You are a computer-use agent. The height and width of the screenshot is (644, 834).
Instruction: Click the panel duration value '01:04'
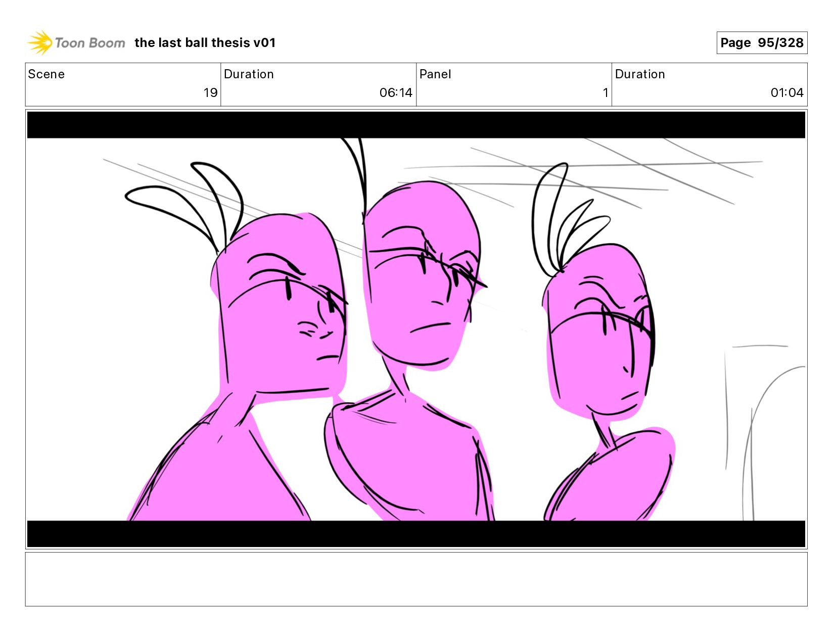tap(787, 93)
